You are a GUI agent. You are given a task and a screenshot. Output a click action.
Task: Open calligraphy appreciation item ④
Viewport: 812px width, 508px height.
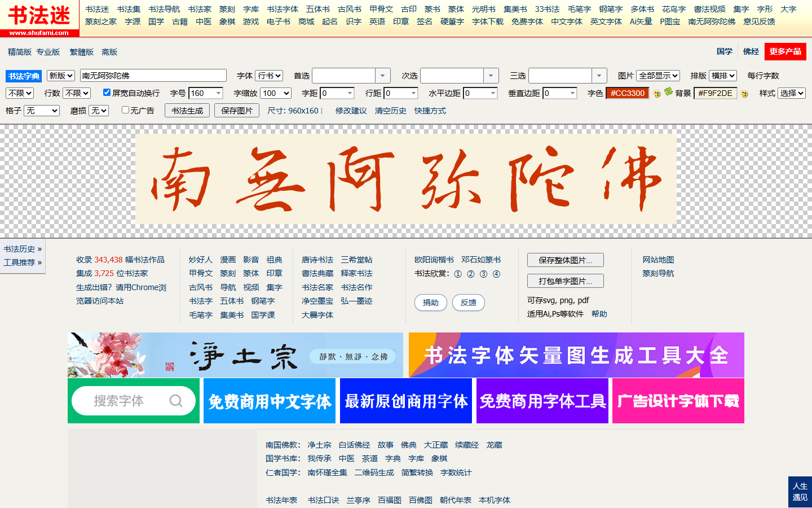click(x=496, y=274)
